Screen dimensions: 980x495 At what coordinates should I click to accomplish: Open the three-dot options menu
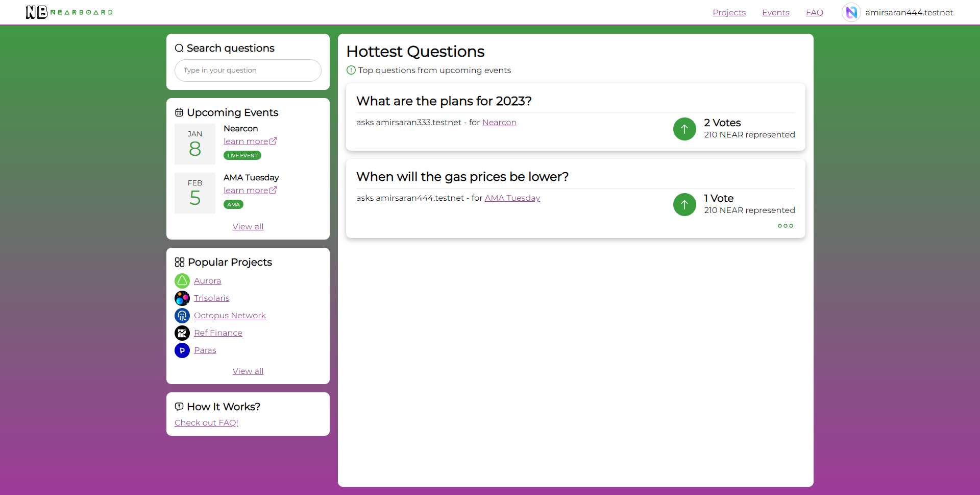click(786, 226)
